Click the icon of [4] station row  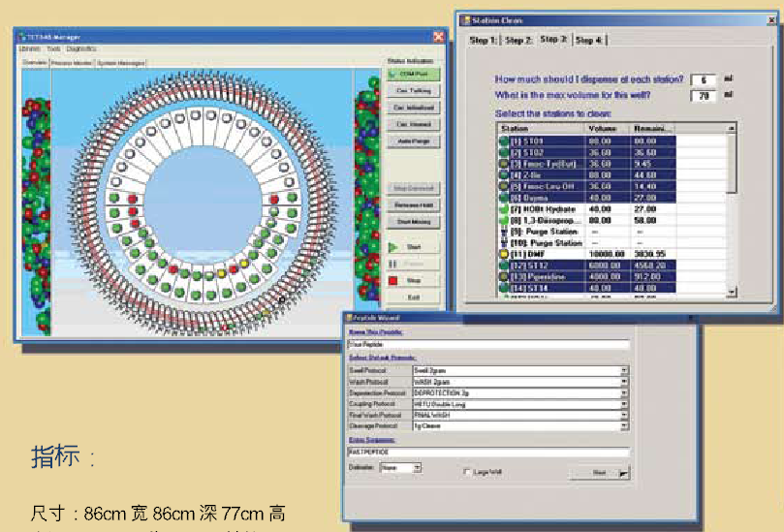(x=504, y=175)
